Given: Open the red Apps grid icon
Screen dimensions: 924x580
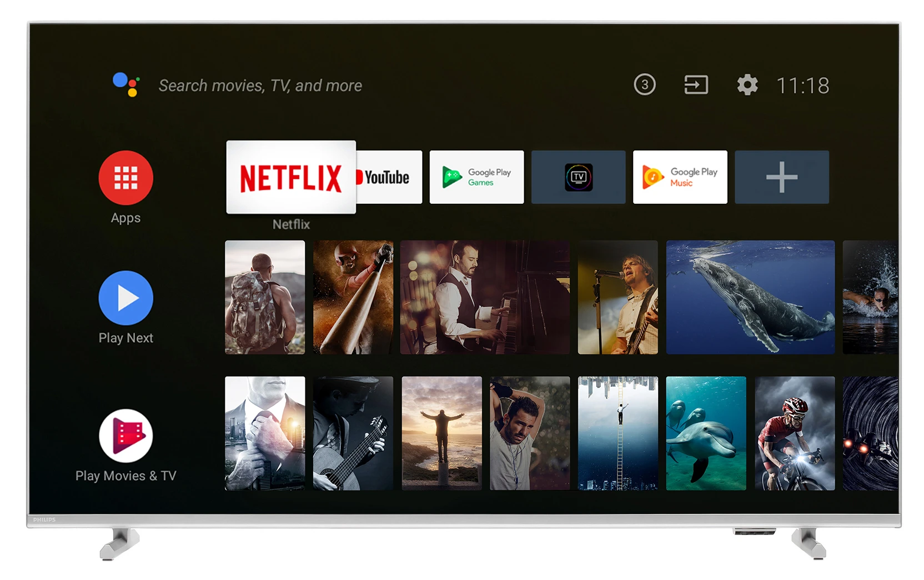Looking at the screenshot, I should 125,178.
